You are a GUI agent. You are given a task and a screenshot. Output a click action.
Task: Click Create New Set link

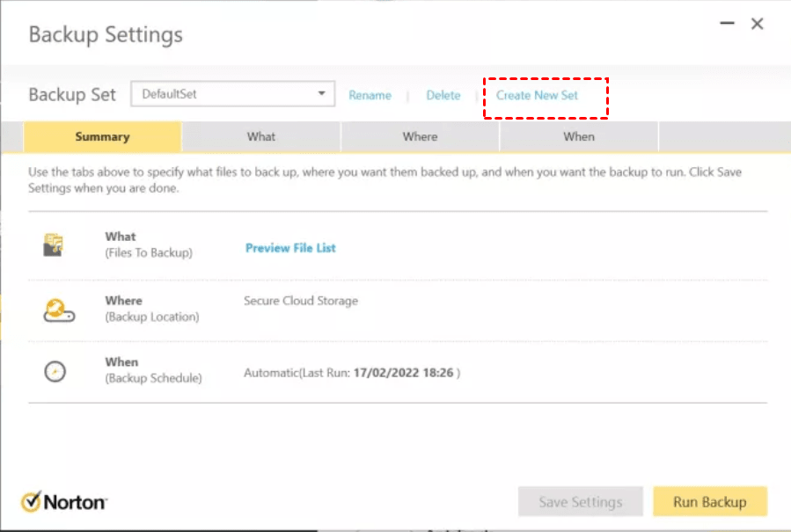tap(537, 95)
